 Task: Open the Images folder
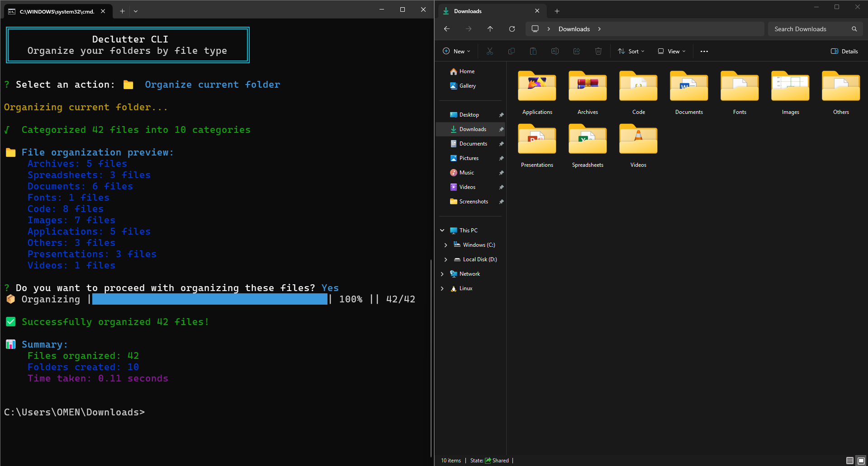tap(790, 93)
